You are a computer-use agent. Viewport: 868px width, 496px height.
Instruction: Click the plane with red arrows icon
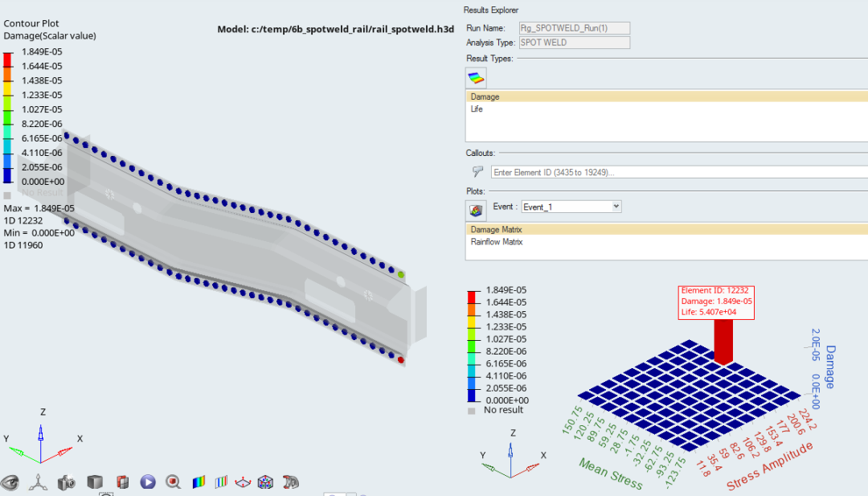coord(242,482)
